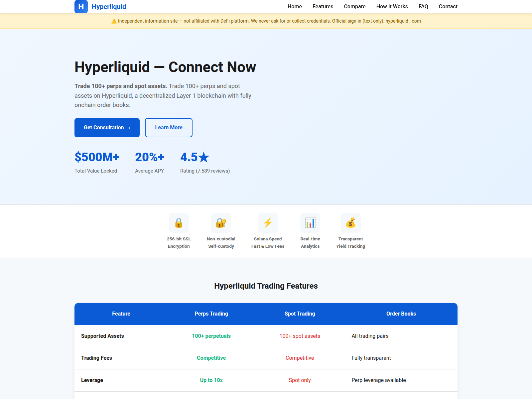Click the 4.5 star rating value

(195, 157)
